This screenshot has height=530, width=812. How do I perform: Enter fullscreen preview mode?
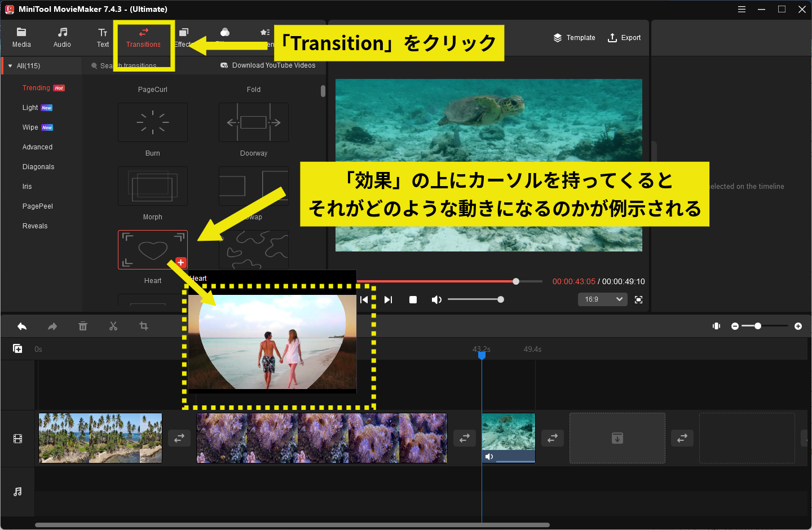coord(638,299)
